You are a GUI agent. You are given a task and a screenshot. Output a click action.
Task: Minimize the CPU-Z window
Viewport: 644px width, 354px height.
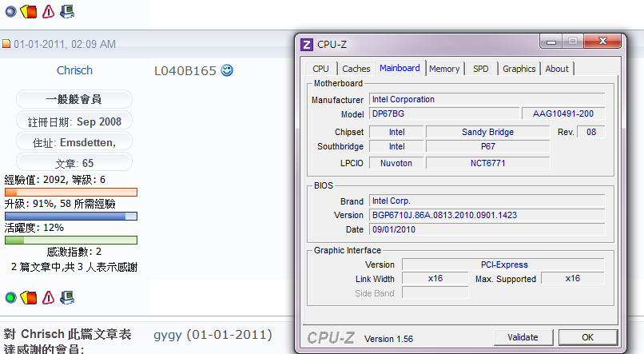[x=551, y=42]
